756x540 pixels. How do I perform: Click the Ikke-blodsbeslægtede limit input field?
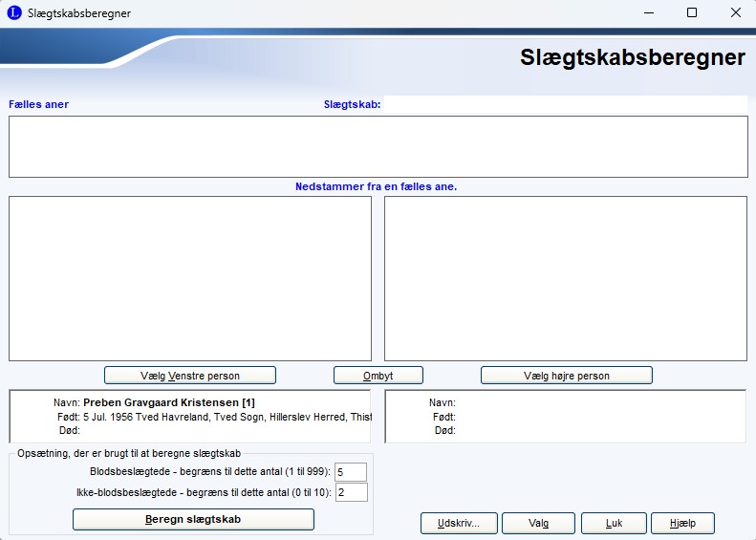click(x=351, y=493)
